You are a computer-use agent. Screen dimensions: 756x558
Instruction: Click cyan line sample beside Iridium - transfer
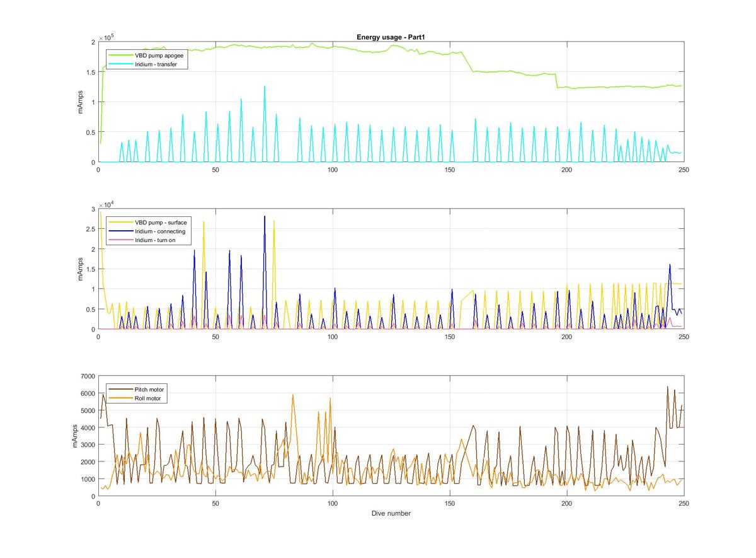(x=122, y=64)
